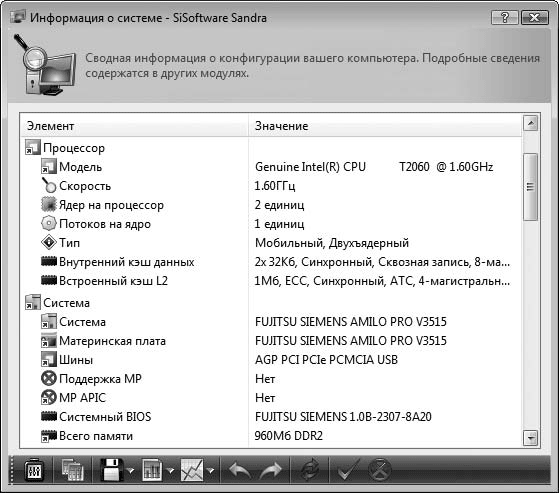Click the Шины row icon
The width and height of the screenshot is (559, 493).
(x=48, y=359)
